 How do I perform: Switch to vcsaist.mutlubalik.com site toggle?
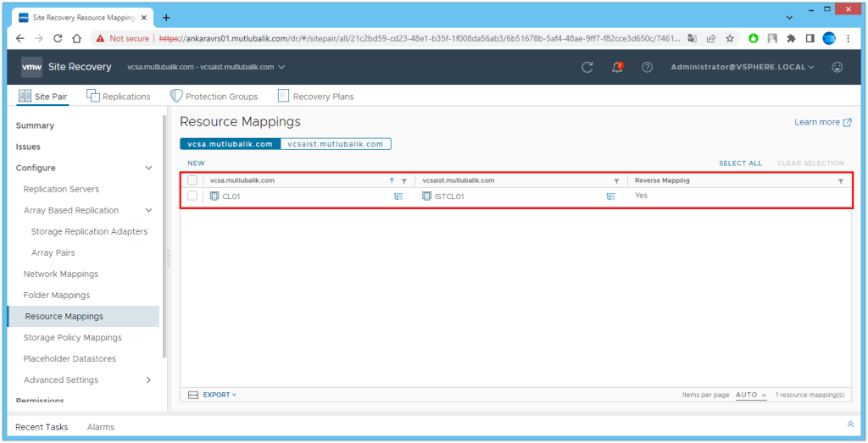coord(336,144)
